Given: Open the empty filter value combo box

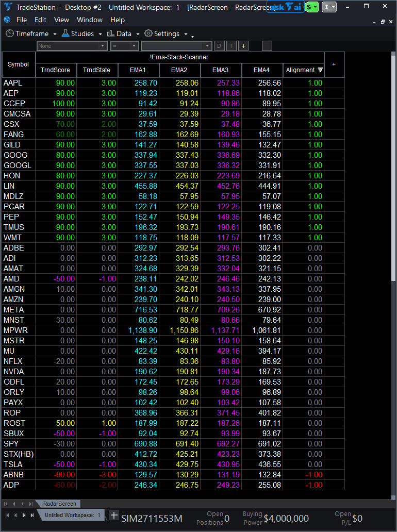Looking at the screenshot, I should [177, 46].
